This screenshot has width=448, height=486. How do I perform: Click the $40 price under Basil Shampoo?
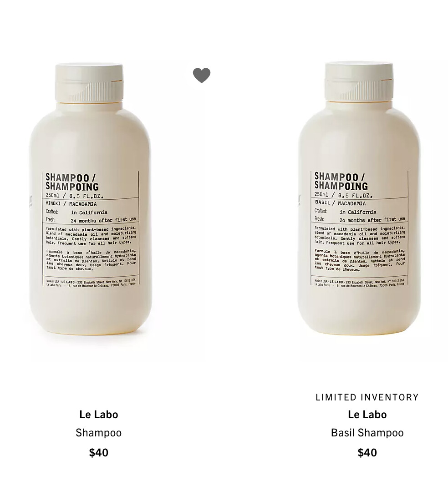pyautogui.click(x=367, y=452)
